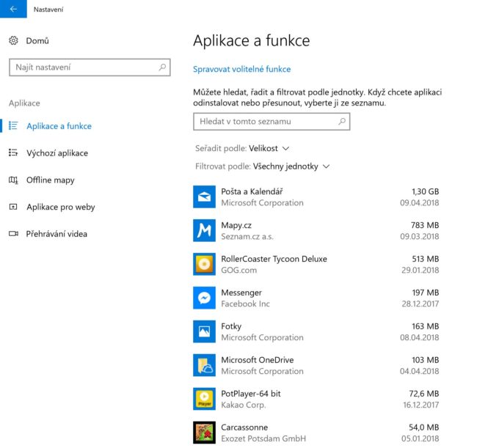Select Aplikace a funkce in sidebar
This screenshot has height=448, width=477.
click(x=59, y=126)
